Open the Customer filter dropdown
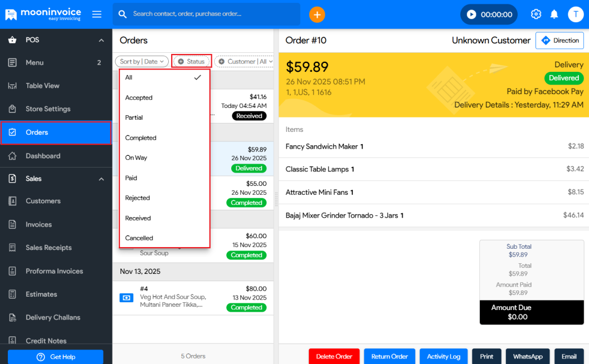The image size is (589, 364). point(244,62)
